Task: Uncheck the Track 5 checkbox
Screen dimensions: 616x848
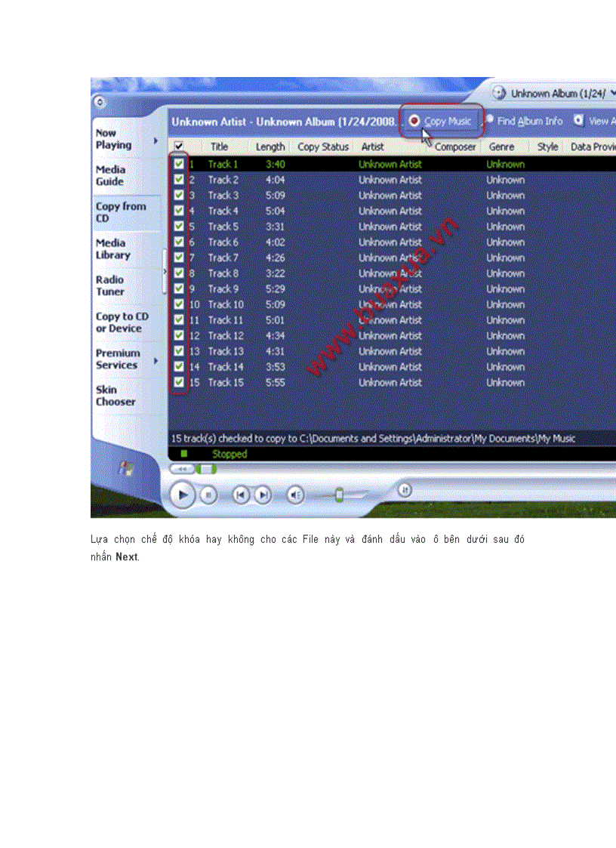Action: tap(178, 227)
